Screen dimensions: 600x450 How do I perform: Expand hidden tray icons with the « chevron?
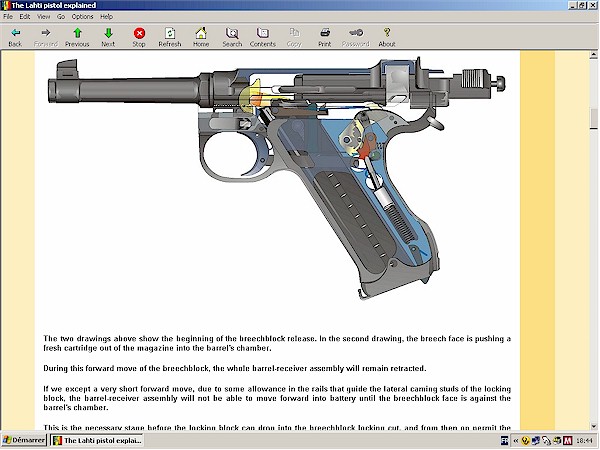click(x=515, y=440)
